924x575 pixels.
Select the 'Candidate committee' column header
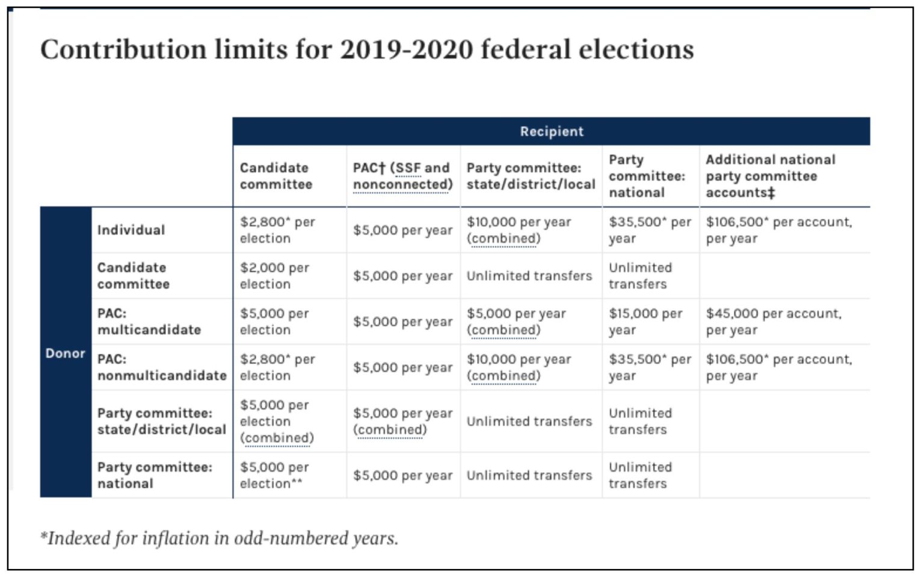click(276, 176)
